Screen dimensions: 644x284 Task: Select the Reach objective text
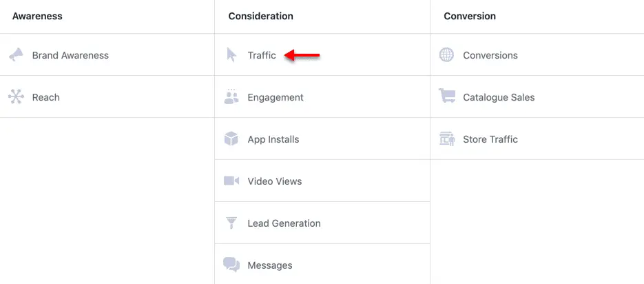tap(46, 97)
